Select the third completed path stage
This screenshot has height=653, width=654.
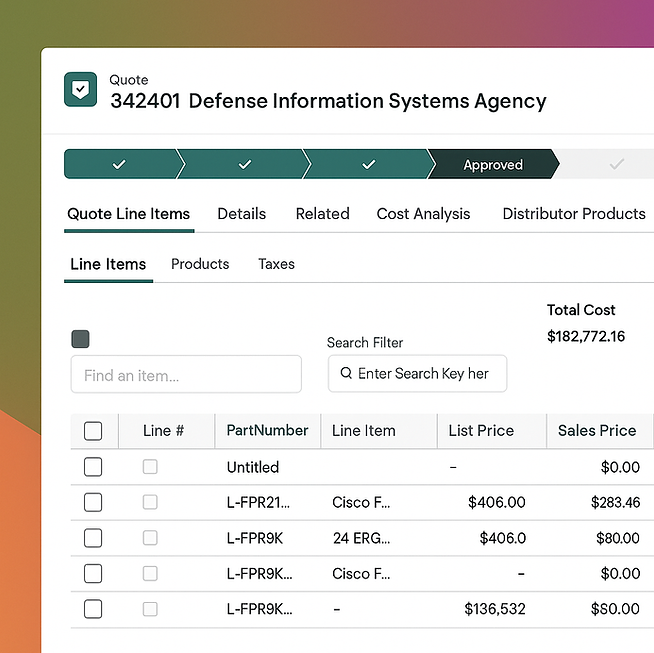(369, 164)
